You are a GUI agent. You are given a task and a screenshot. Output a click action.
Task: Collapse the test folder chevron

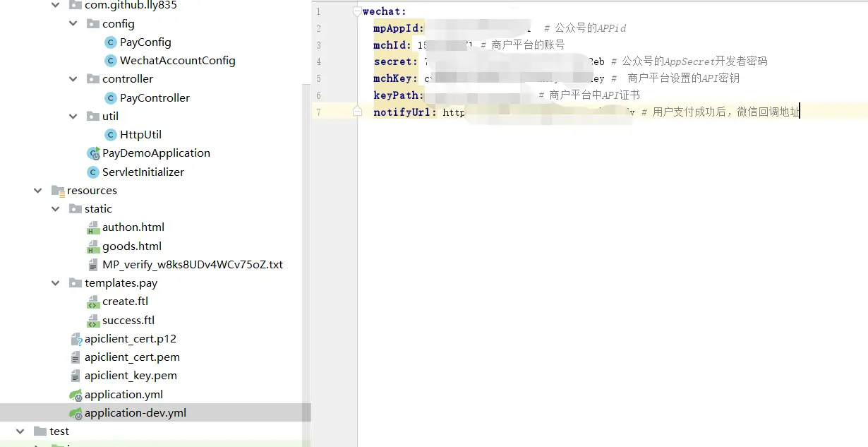point(20,431)
